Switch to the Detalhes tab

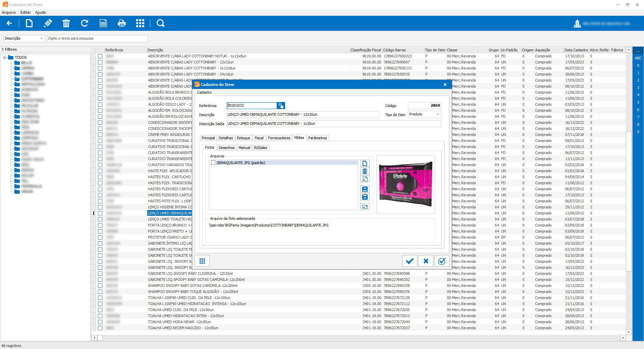click(x=226, y=138)
